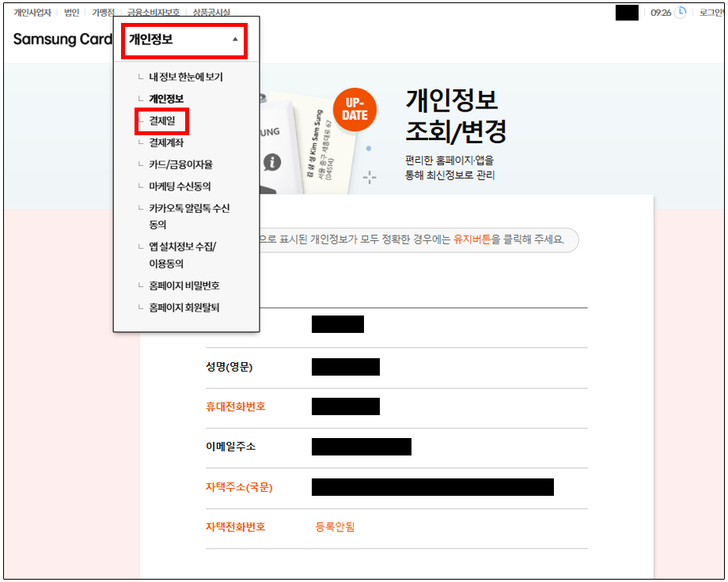This screenshot has width=728, height=582.
Task: Open 카드/금융이자율 menu entry
Action: pos(180,164)
